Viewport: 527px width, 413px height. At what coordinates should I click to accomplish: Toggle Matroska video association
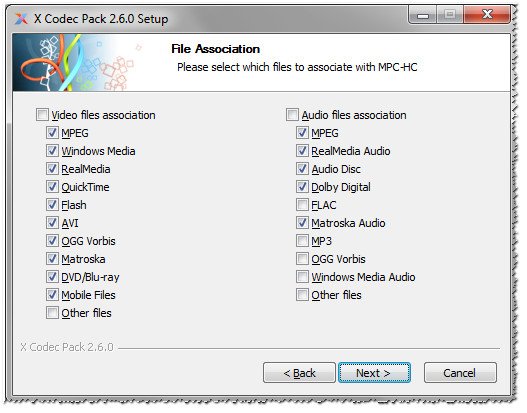52,259
